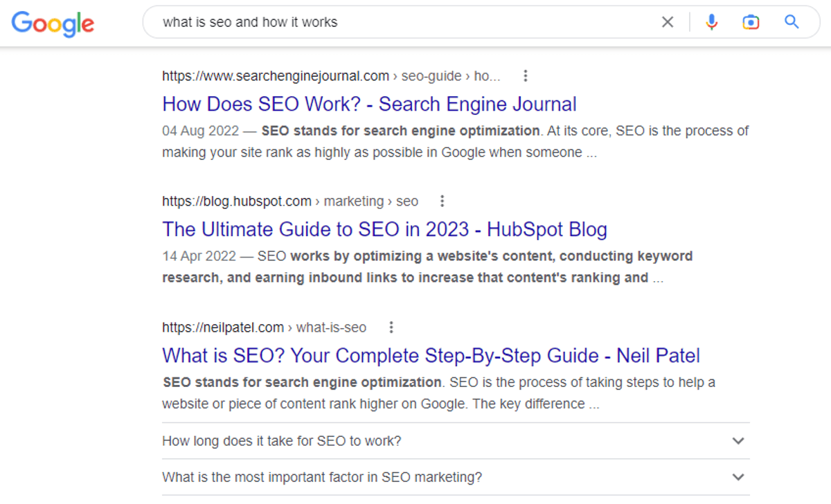Expand 'most important factor in SEO marketing' question
Screen dimensions: 831x504
[x=322, y=477]
